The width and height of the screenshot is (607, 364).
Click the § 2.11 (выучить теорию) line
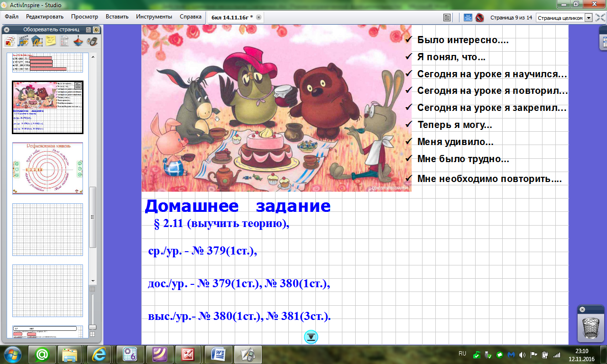(222, 224)
